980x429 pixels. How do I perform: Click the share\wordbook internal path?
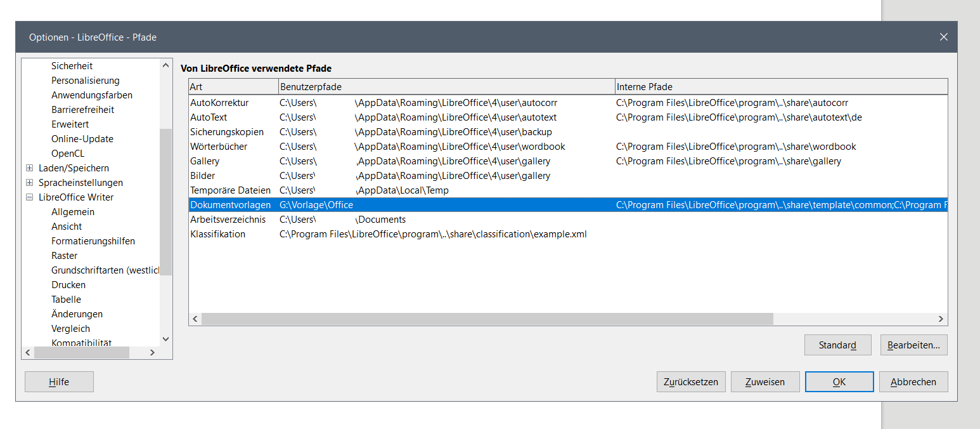(736, 147)
